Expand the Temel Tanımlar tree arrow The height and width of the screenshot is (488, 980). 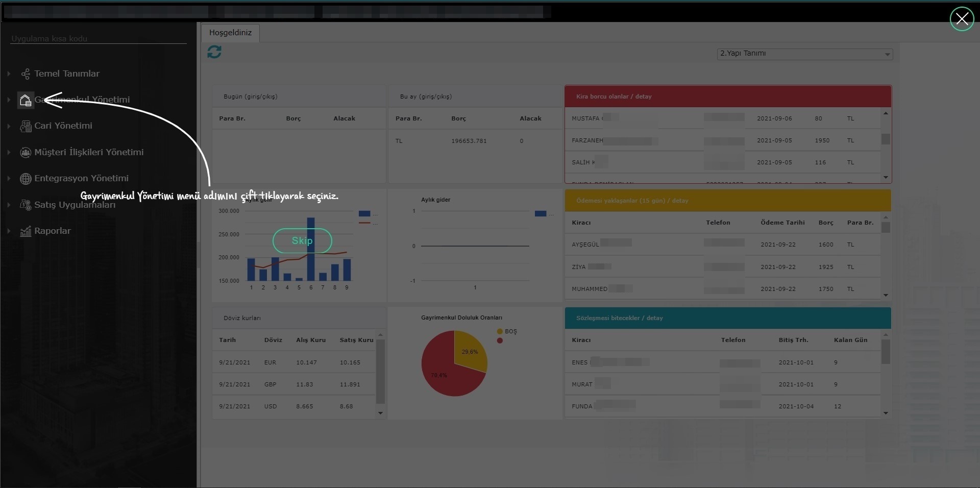[x=9, y=74]
